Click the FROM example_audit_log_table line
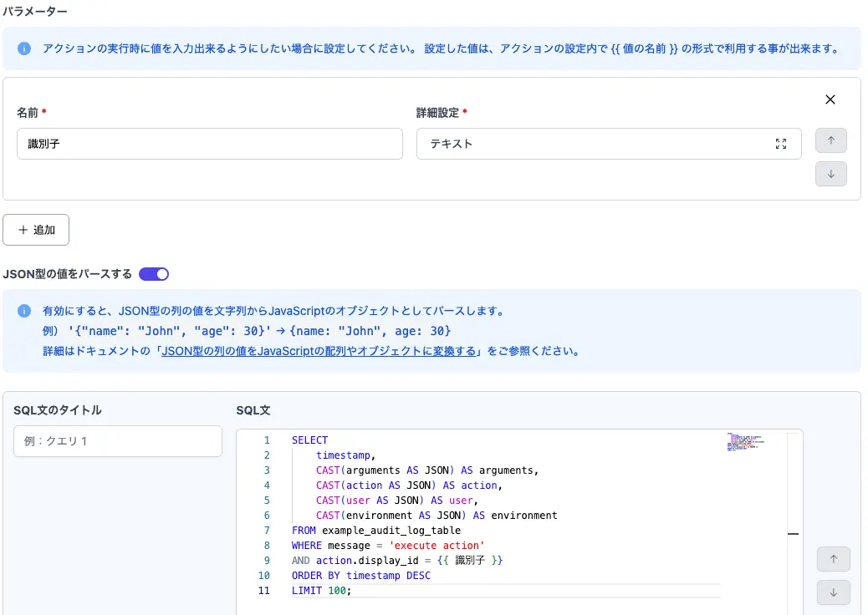The width and height of the screenshot is (868, 615). coord(376,531)
